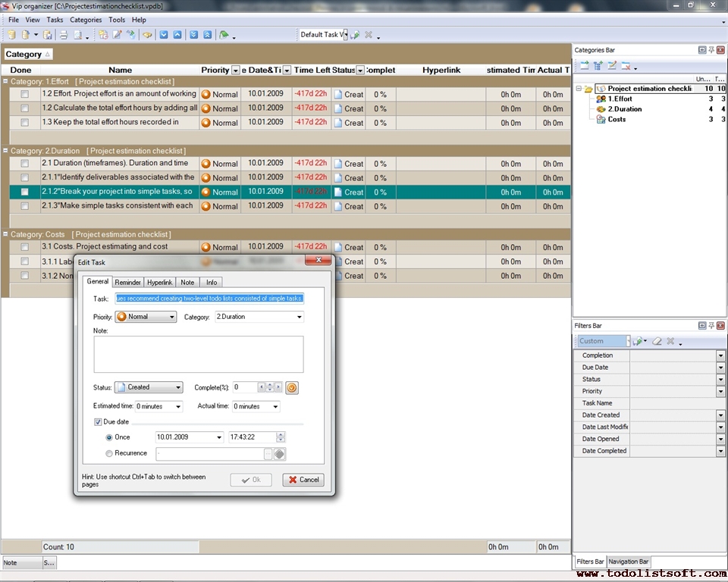Viewport: 728px width, 582px height.
Task: Open Completion filter dropdown arrow
Action: coord(720,355)
